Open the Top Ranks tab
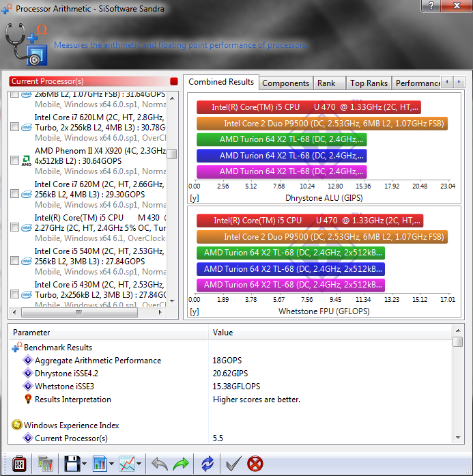The width and height of the screenshot is (473, 476). (369, 83)
